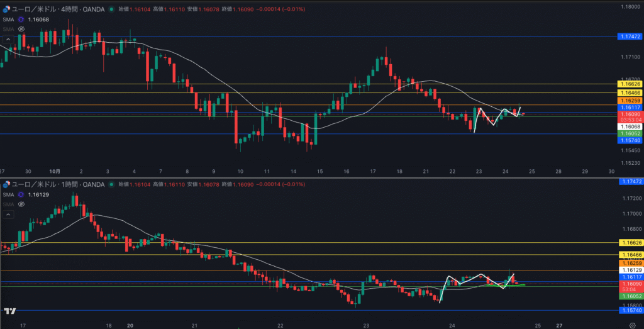
Task: Select the visible SMA 1.16068 legend label
Action: click(38, 20)
